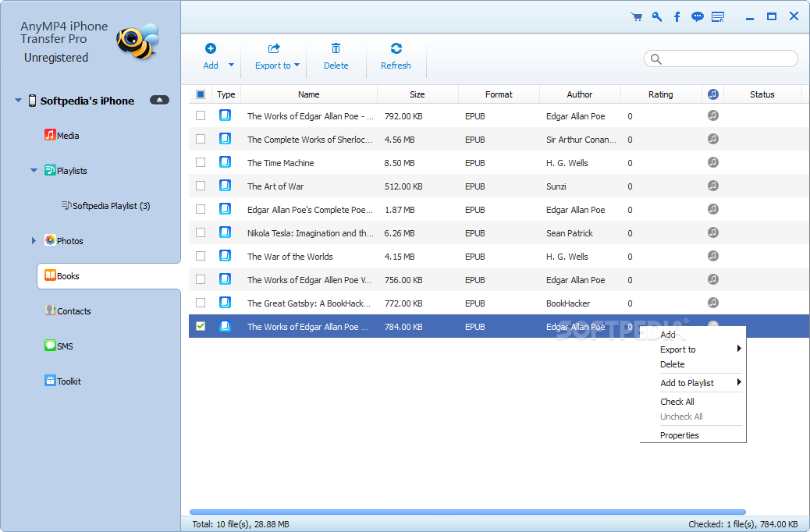Screen dimensions: 810x532
Task: Sort by the Type column header
Action: tap(226, 94)
